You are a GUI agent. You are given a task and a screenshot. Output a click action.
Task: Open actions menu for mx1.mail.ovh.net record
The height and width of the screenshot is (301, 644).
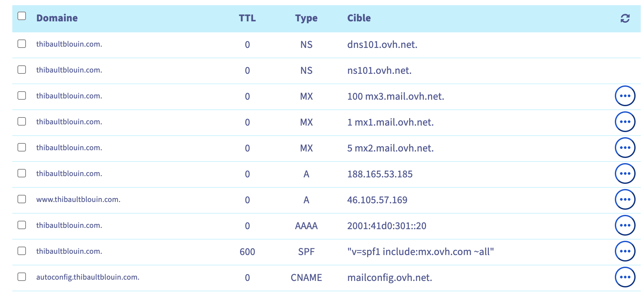(x=625, y=122)
